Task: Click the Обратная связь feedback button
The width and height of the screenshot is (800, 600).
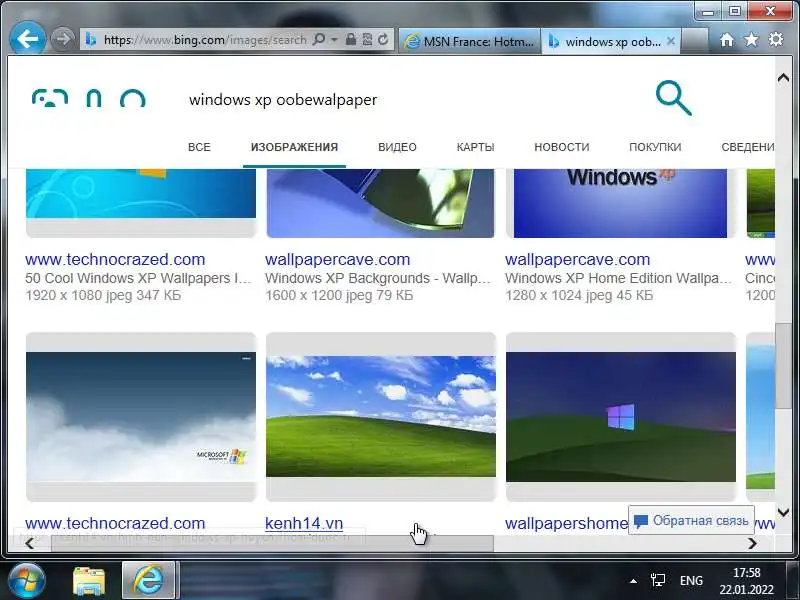Action: [691, 520]
